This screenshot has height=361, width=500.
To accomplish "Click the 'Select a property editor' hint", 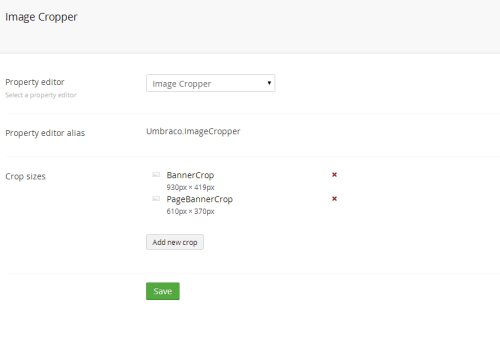I will (x=41, y=95).
